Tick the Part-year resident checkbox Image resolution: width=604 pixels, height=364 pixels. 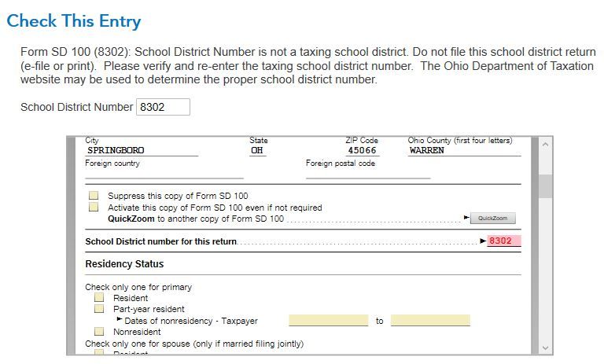click(x=99, y=308)
